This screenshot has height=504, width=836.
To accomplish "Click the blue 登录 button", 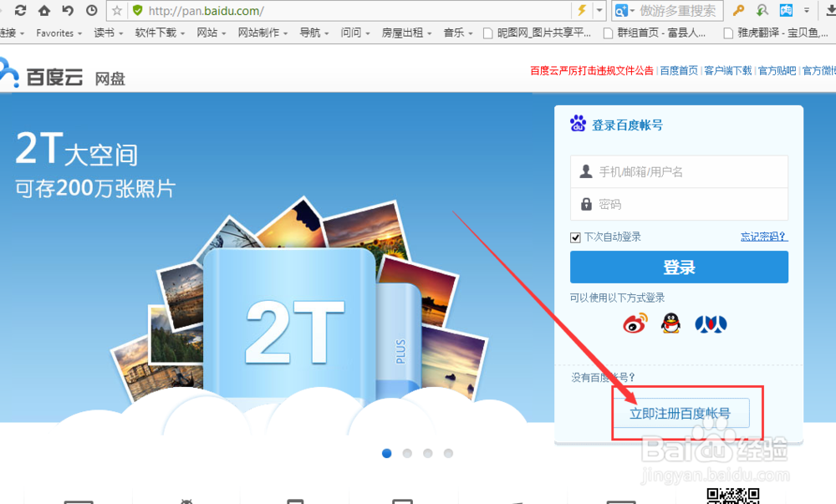I will click(679, 267).
